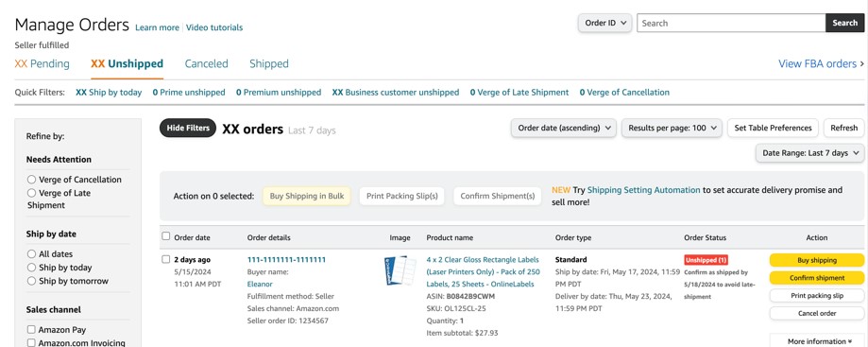The width and height of the screenshot is (868, 347).
Task: Switch to the Canceled tab
Action: click(x=207, y=63)
